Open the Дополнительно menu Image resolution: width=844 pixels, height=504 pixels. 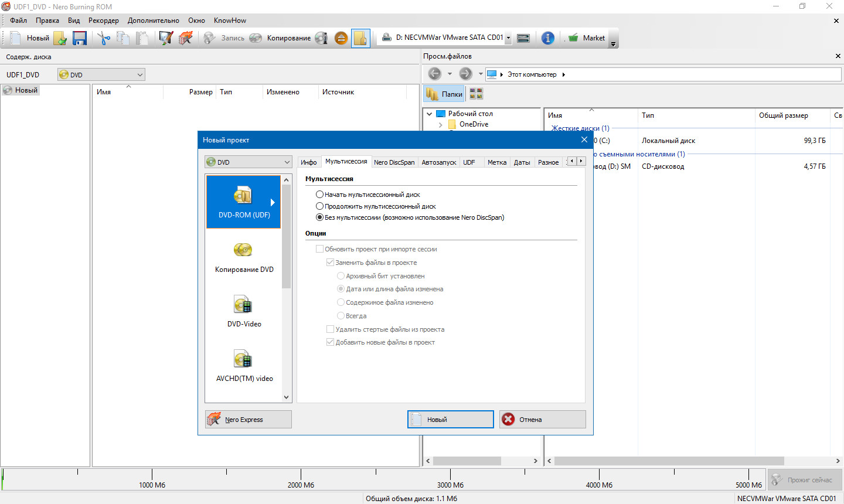154,21
